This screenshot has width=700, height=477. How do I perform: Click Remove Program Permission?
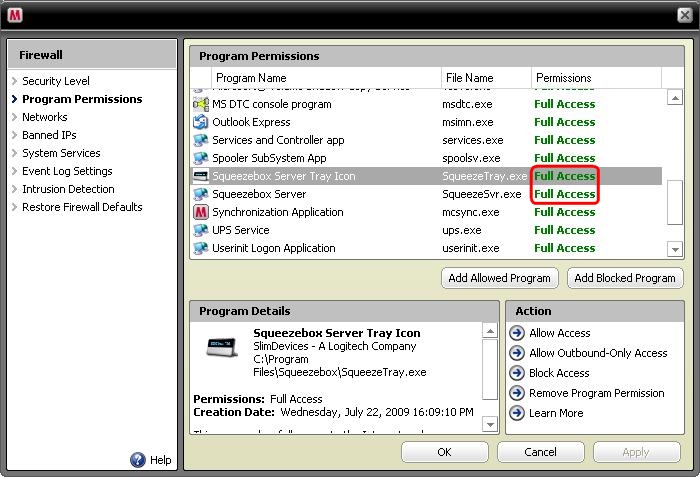point(597,393)
